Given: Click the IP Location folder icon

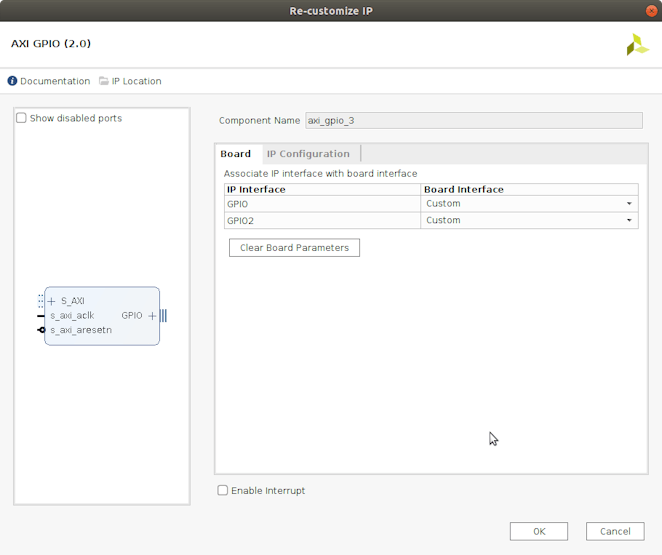Looking at the screenshot, I should (103, 81).
